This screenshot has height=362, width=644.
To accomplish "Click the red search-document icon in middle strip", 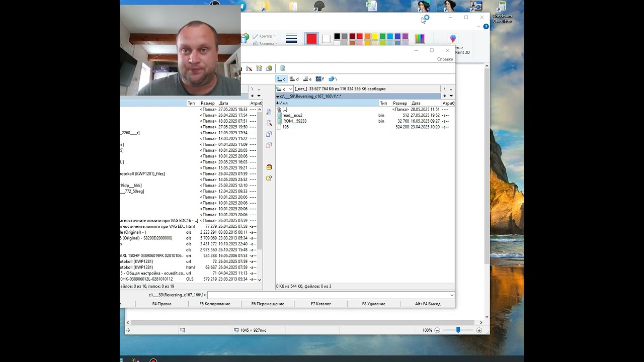I will (269, 123).
